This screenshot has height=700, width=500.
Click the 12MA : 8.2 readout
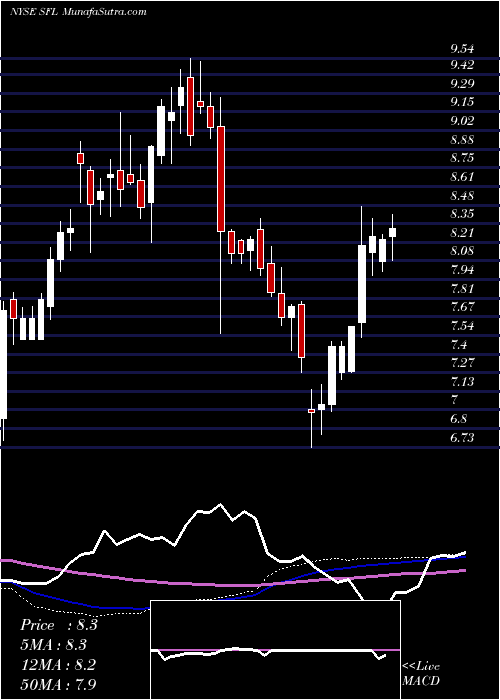(x=56, y=664)
